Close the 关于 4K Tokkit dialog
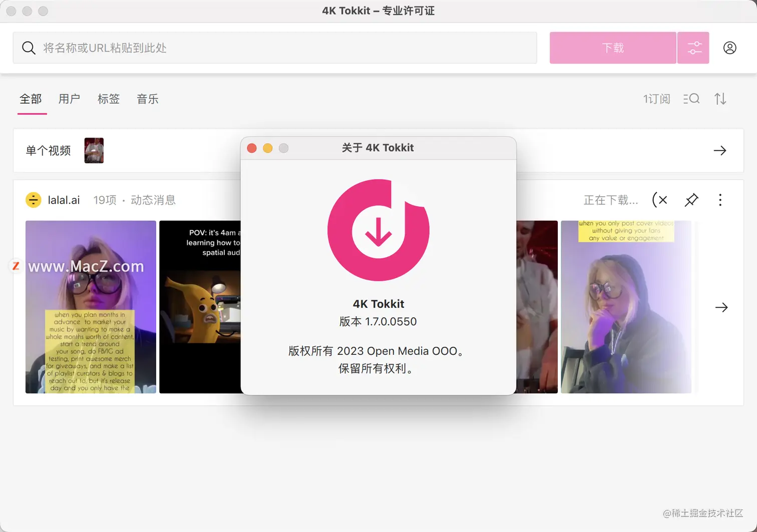 pos(252,148)
